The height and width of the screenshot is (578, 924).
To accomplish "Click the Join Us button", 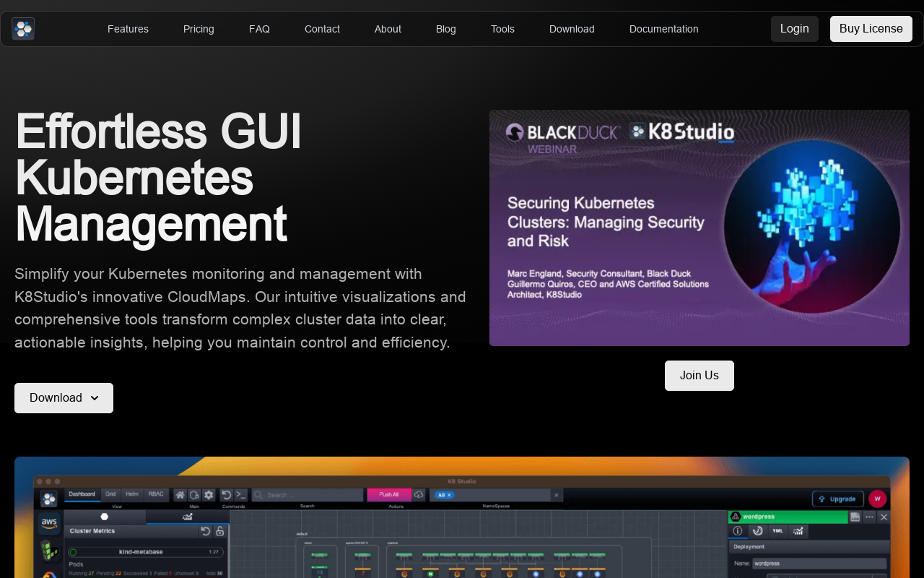I will pyautogui.click(x=699, y=376).
